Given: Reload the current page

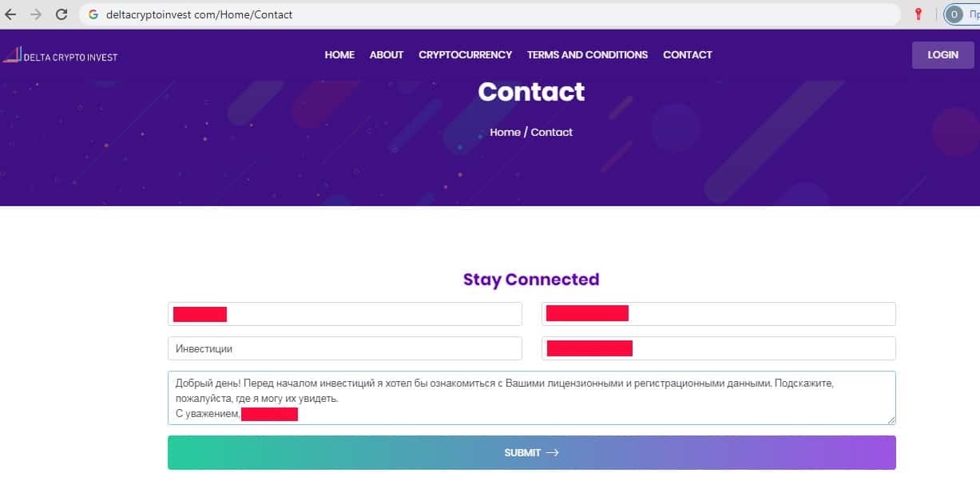Looking at the screenshot, I should [61, 14].
